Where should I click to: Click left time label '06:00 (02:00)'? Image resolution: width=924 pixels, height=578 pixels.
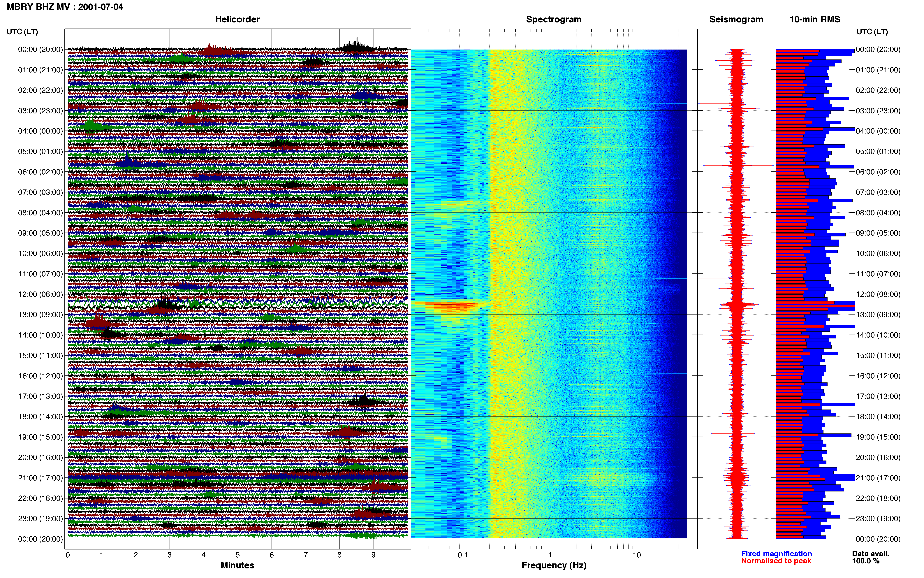[41, 172]
